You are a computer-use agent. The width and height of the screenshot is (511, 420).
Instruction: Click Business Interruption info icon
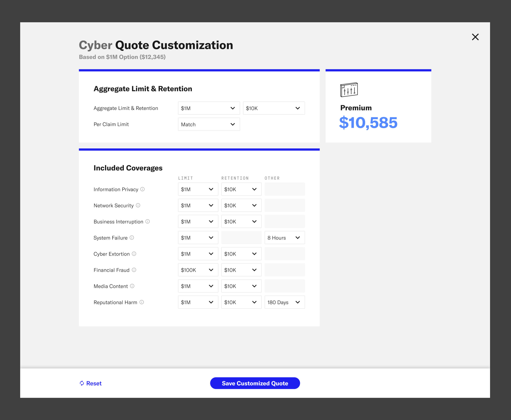coord(148,221)
